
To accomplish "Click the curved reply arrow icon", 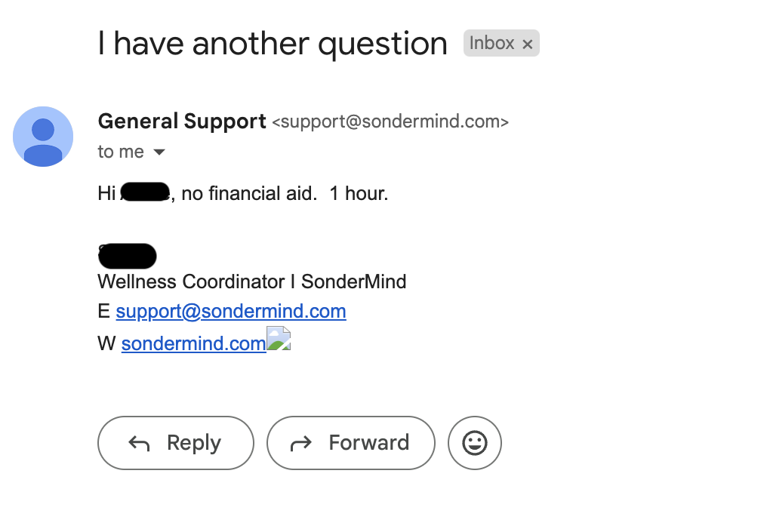I will tap(140, 443).
